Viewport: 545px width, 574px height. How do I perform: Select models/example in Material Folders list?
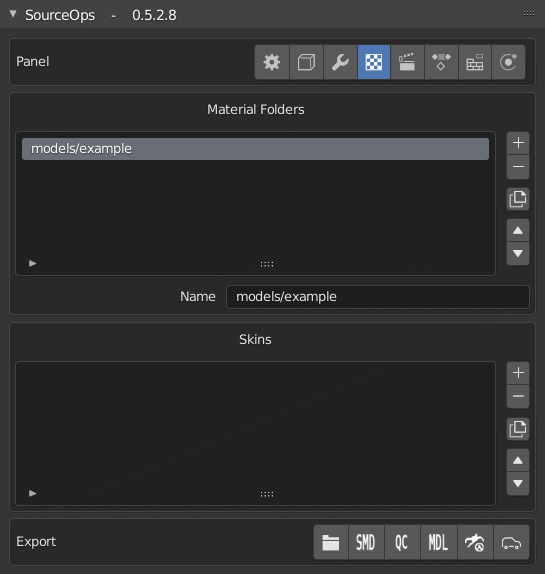(255, 149)
